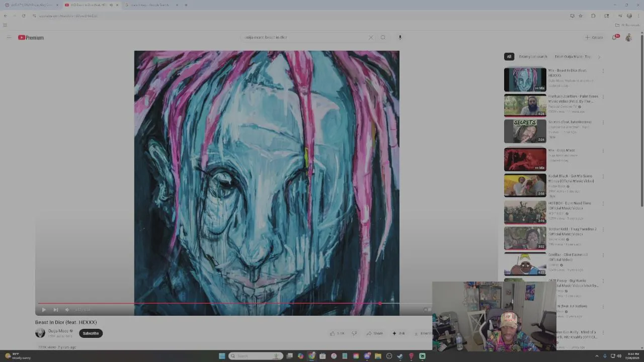This screenshot has height=362, width=644.
Task: Open the Ask AI button
Action: [x=398, y=333]
